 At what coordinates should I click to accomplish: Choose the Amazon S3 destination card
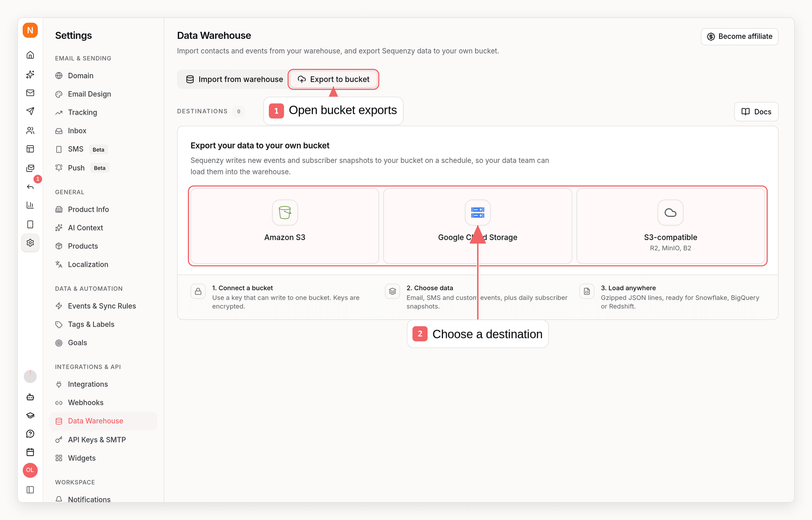pos(285,226)
